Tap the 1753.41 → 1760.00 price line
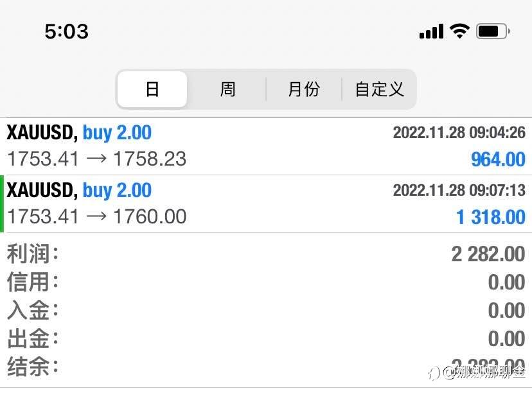Viewport: 532px width, 398px height. pos(96,216)
